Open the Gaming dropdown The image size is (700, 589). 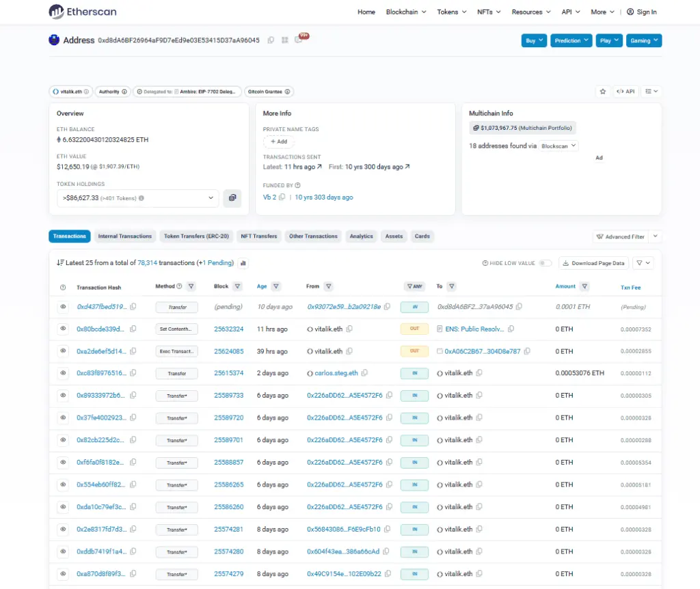[x=644, y=40]
